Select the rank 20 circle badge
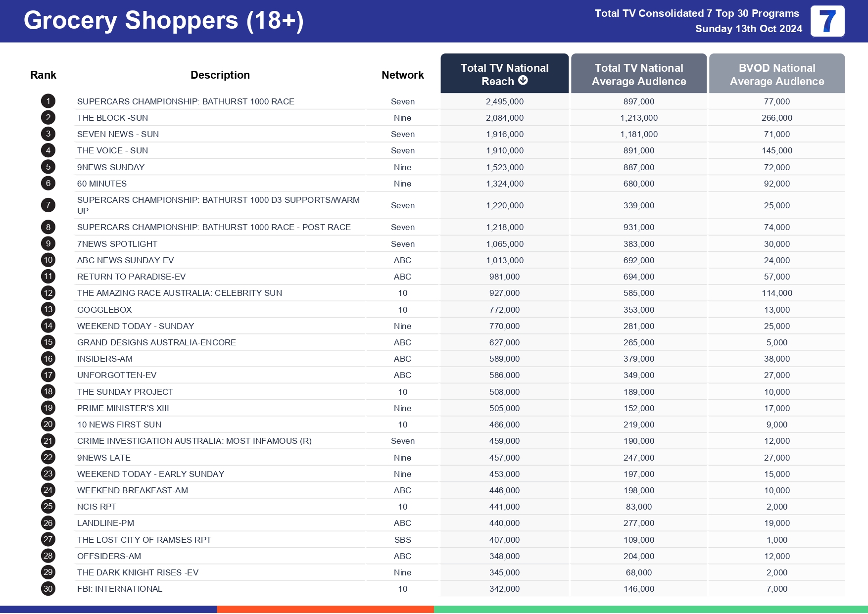 (x=48, y=425)
